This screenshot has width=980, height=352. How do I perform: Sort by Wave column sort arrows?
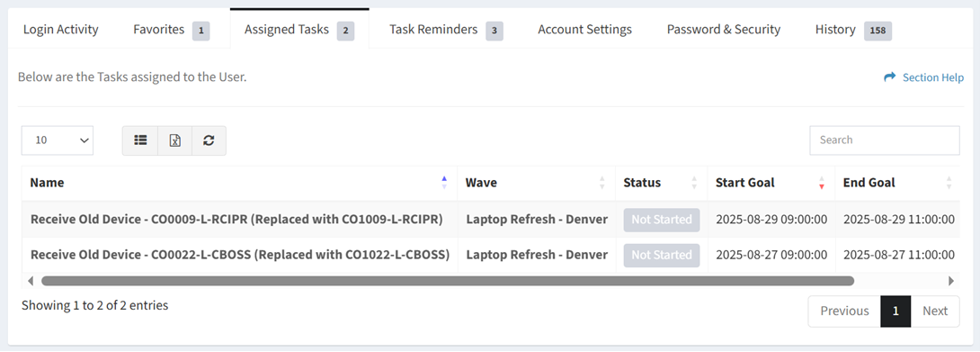click(601, 183)
